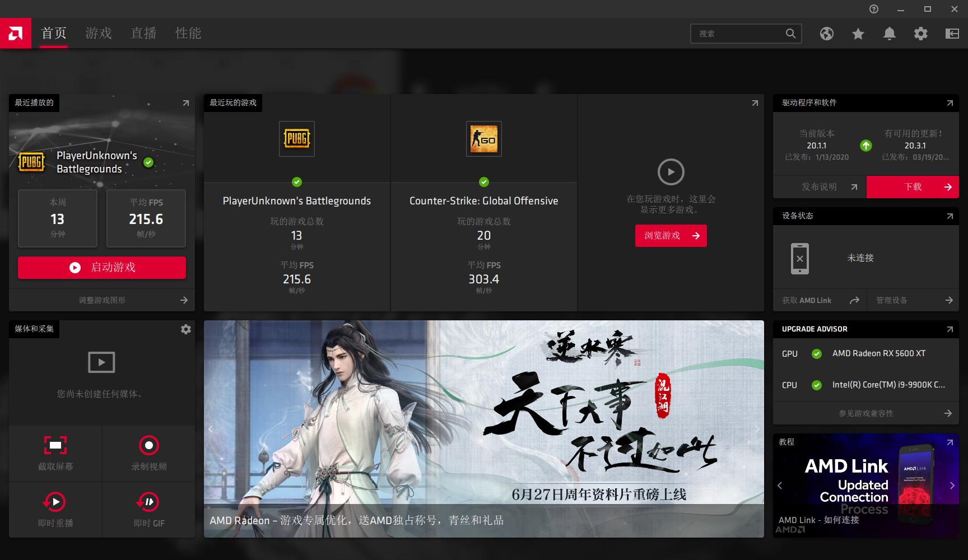Click 发布说明 release notes button

[820, 187]
